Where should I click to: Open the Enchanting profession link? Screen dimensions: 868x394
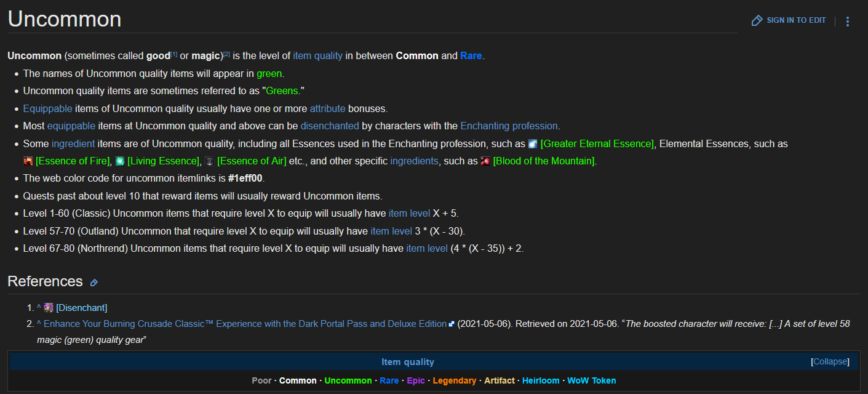(509, 126)
